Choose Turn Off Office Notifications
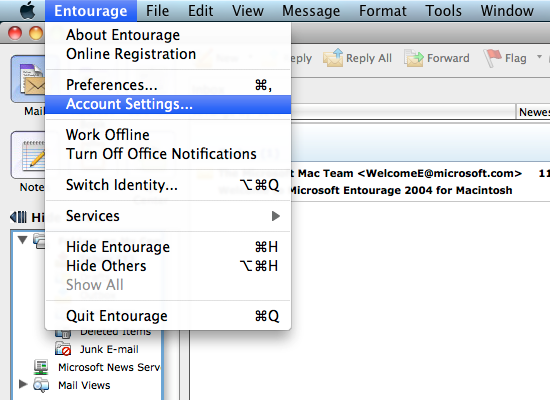Screen dimensions: 550x400 click(168, 154)
